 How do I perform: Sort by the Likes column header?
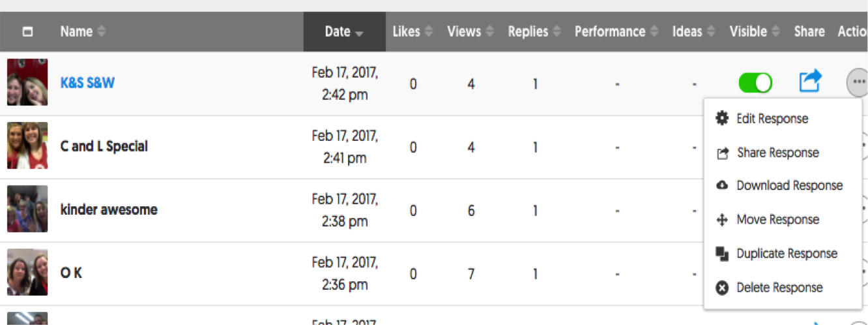click(413, 31)
